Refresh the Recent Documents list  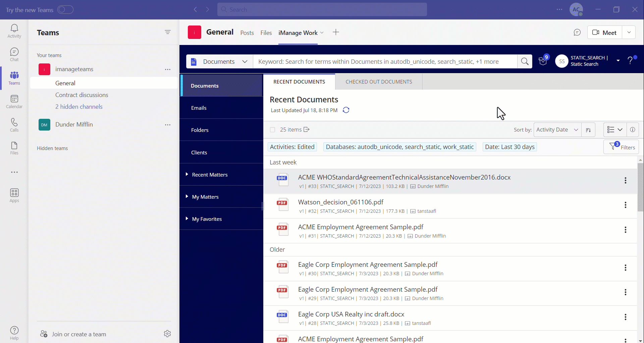pyautogui.click(x=346, y=110)
